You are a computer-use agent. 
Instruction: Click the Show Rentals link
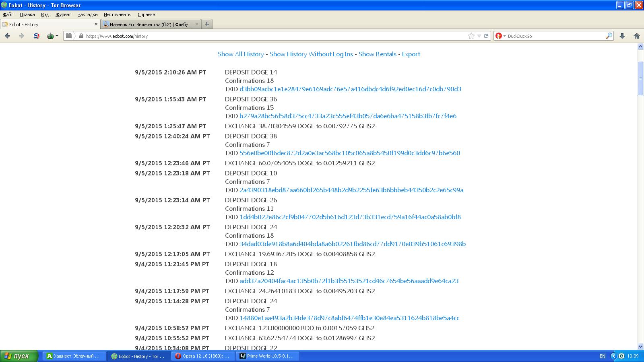[377, 54]
